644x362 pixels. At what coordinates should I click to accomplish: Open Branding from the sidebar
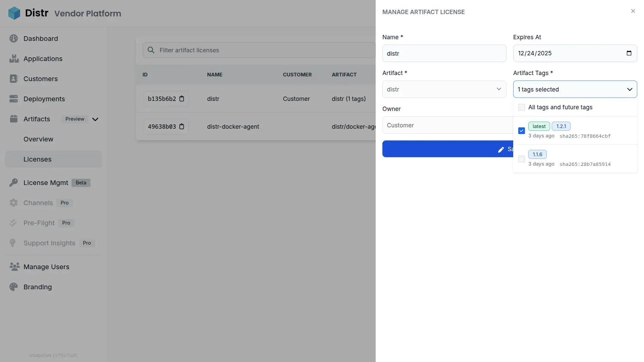click(37, 287)
